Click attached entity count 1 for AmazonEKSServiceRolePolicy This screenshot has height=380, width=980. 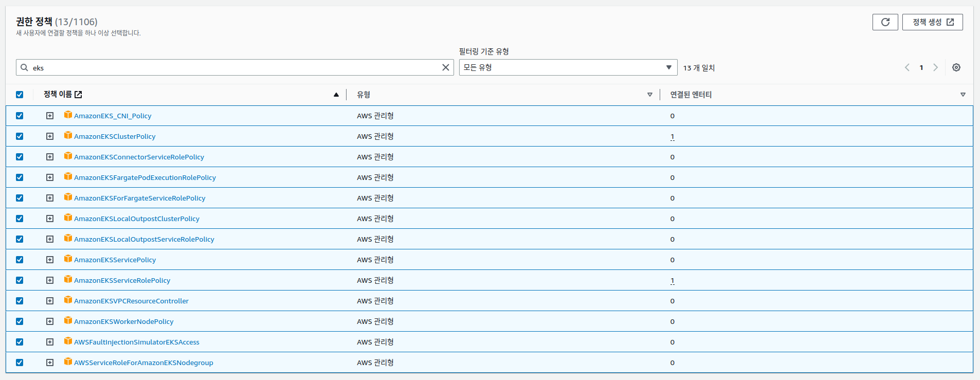[672, 281]
